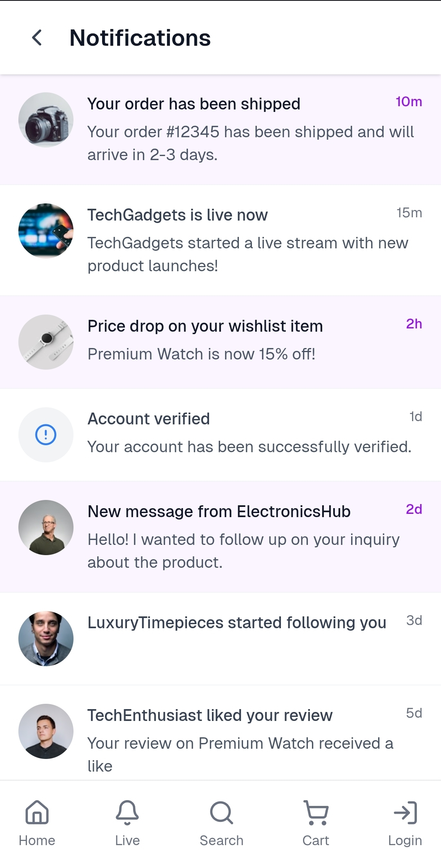Tap the camera order thumbnail
Viewport: 441px width, 868px height.
click(46, 120)
